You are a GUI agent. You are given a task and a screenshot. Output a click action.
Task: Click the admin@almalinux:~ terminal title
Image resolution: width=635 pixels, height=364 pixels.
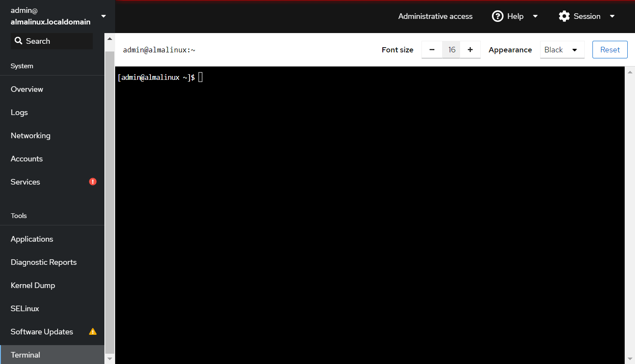(159, 50)
